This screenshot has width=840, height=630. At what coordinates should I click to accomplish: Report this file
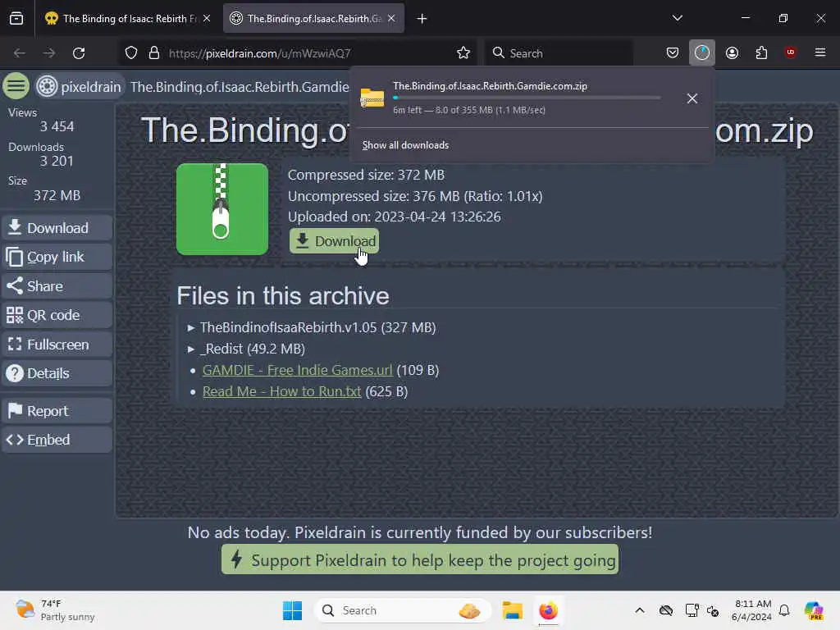click(x=57, y=411)
